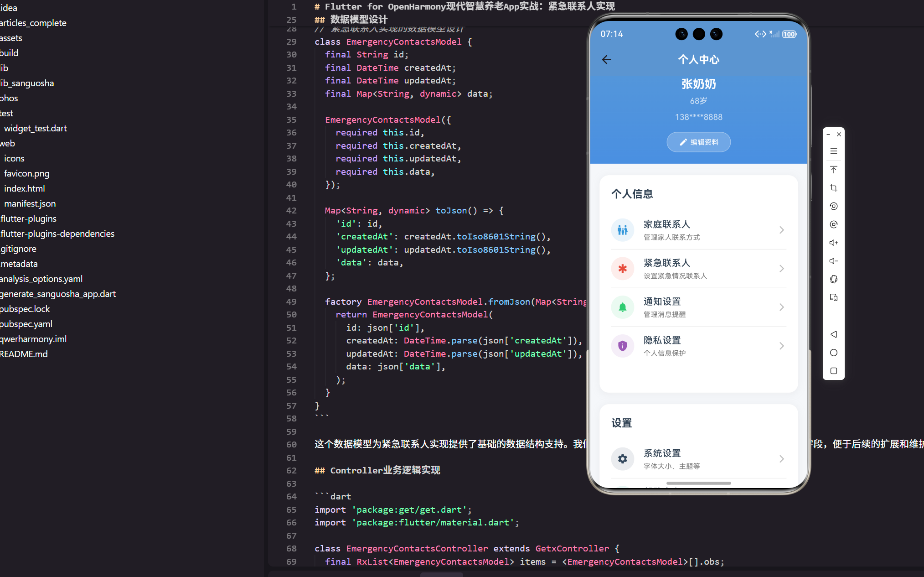Tap the gear icon for 系统设置
924x577 pixels.
[x=622, y=459]
